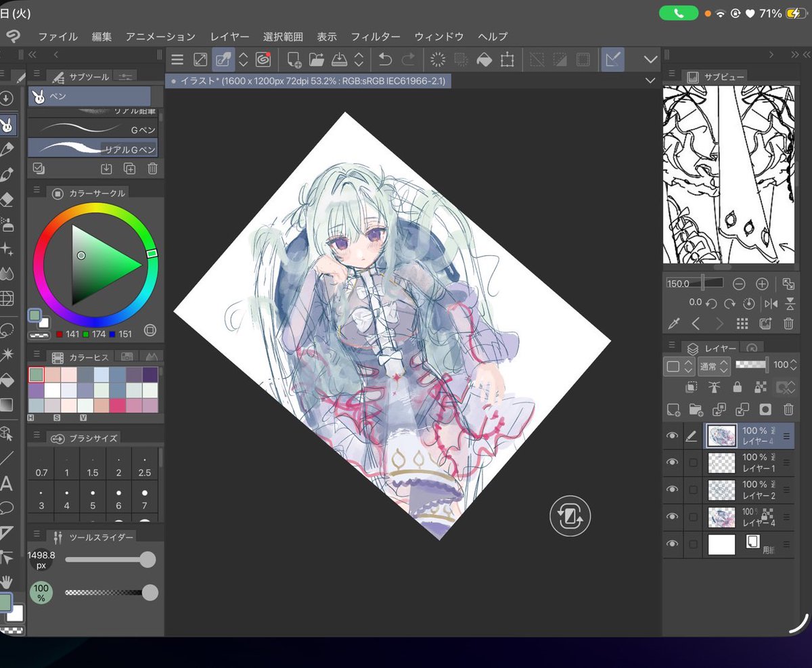
Task: Select the eraser tool in left toolbar
Action: pos(6,199)
